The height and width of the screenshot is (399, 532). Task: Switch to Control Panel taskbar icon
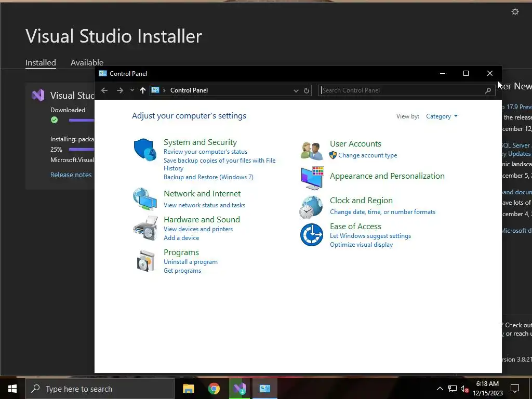264,389
